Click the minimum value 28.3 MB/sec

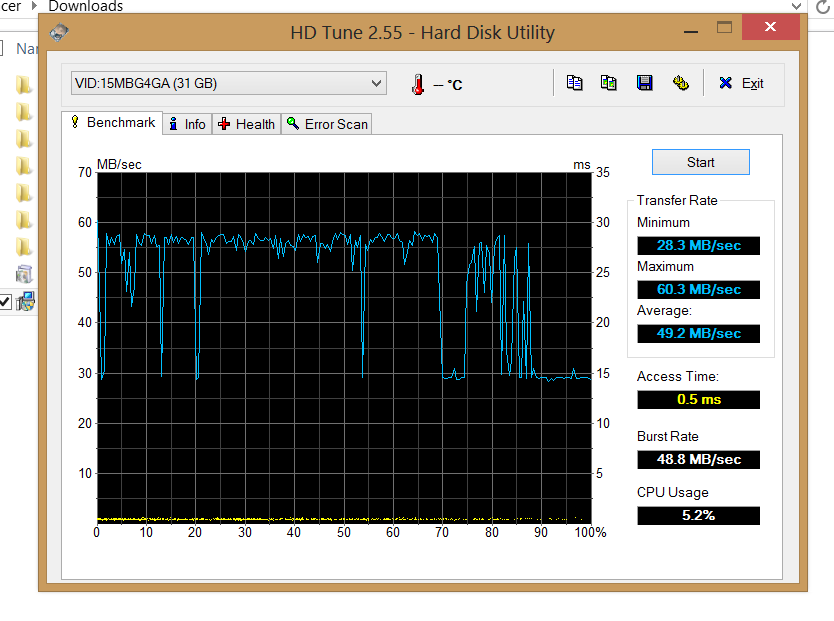tap(698, 246)
